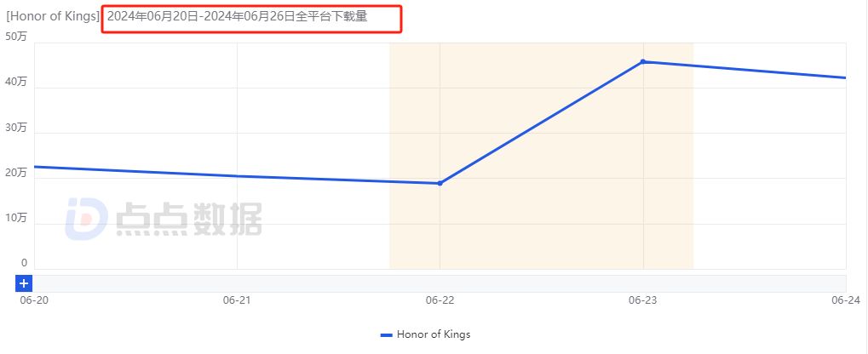Click the blue legend line marker
The width and height of the screenshot is (868, 354).
pos(386,334)
